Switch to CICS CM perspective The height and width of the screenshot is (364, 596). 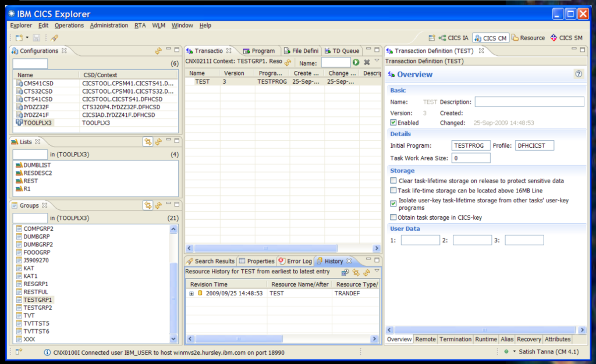point(491,38)
